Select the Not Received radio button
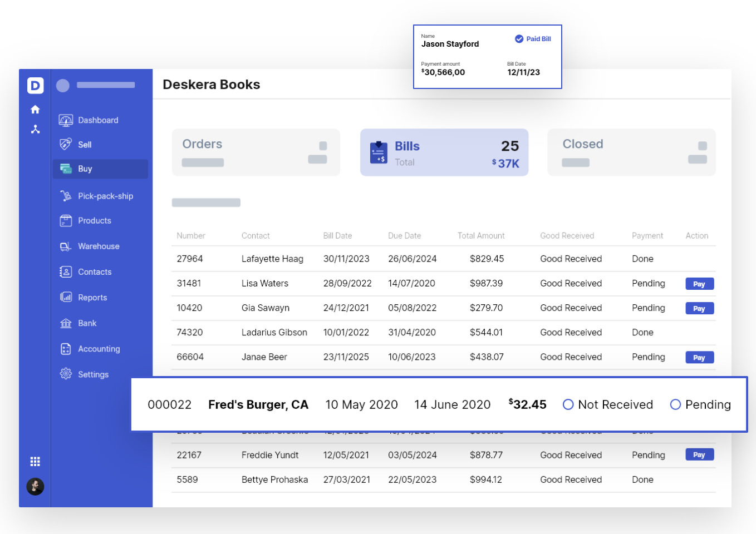Screen dimensions: 756x534 pyautogui.click(x=568, y=404)
